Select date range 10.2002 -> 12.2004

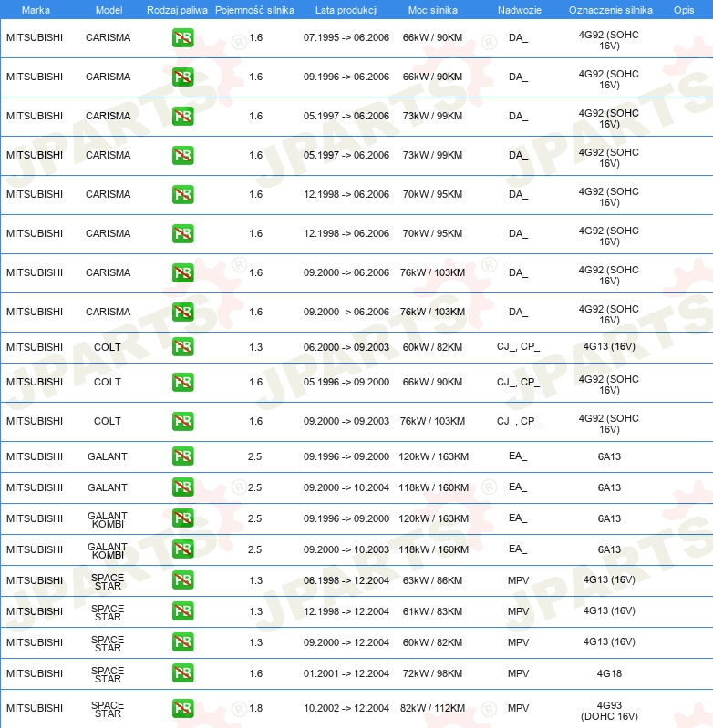(x=346, y=708)
